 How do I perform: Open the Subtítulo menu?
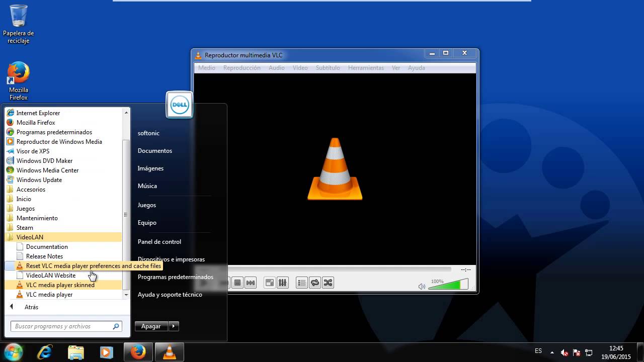[x=328, y=68]
